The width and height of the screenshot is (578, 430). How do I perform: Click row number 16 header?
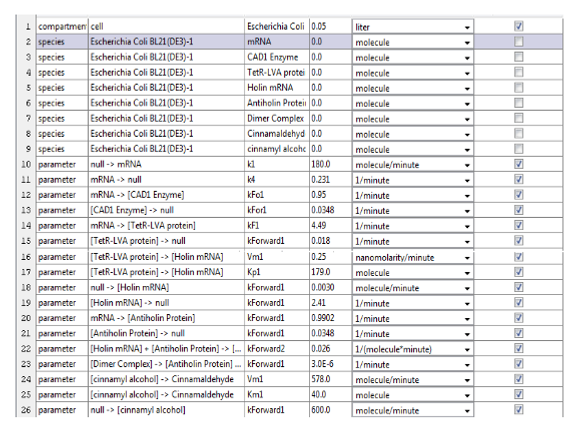[x=26, y=257]
